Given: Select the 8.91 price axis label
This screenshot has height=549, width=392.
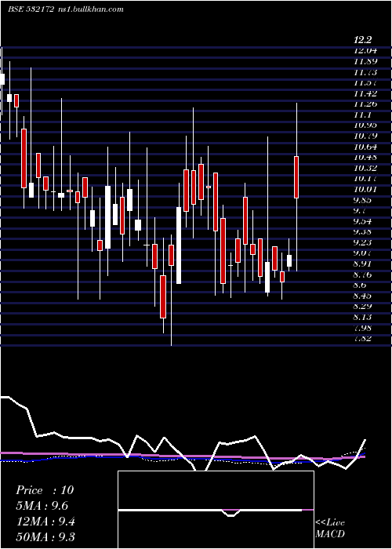Looking at the screenshot, I should pyautogui.click(x=364, y=264).
